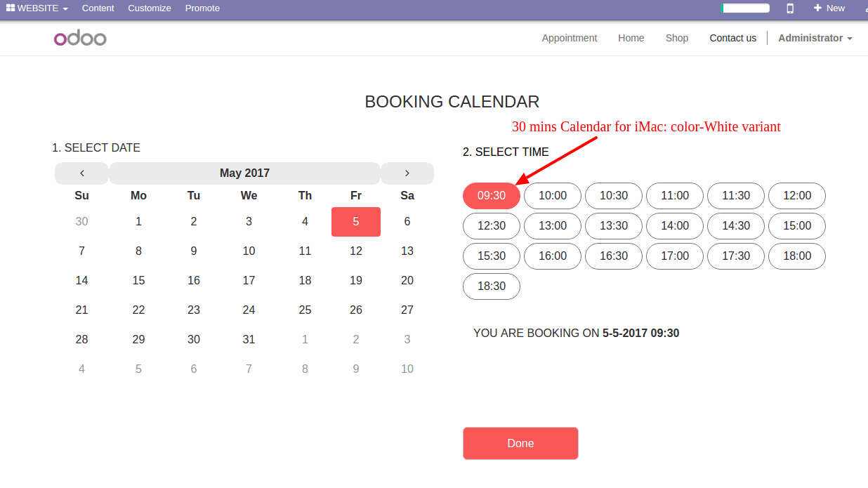The width and height of the screenshot is (868, 488).
Task: Pick the 16:00 time slot
Action: click(553, 256)
